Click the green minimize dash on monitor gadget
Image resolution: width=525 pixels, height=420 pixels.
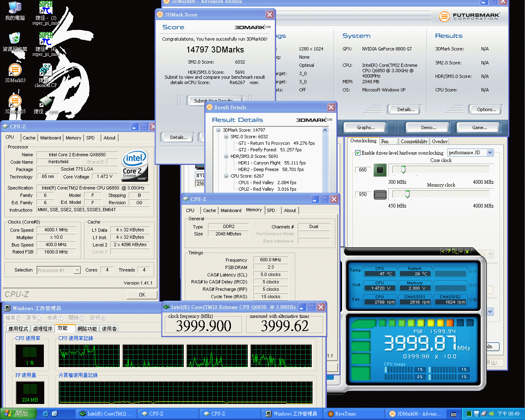[x=461, y=251]
